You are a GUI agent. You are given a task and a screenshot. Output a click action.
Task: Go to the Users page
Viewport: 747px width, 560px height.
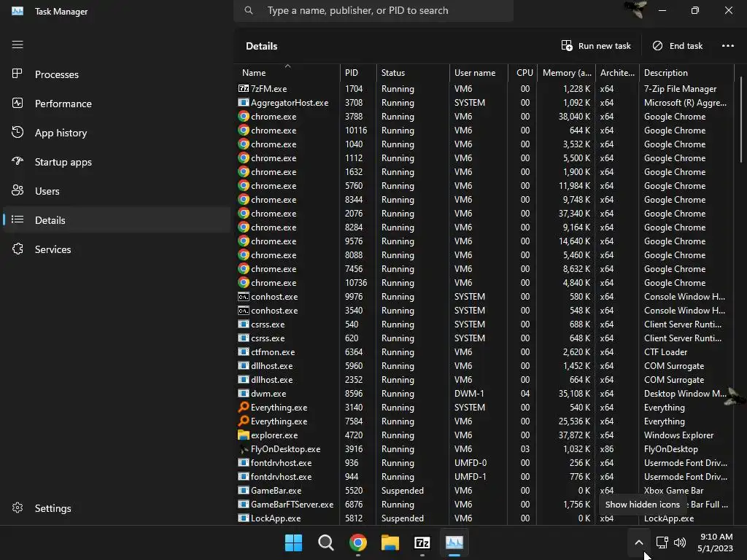117,191
